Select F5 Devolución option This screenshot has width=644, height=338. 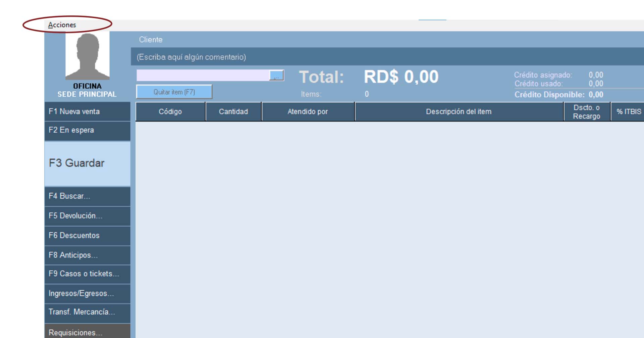[x=87, y=216]
